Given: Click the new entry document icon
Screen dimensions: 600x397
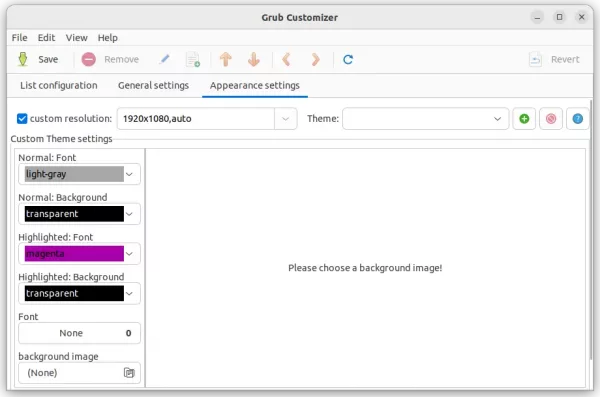Looking at the screenshot, I should click(192, 59).
